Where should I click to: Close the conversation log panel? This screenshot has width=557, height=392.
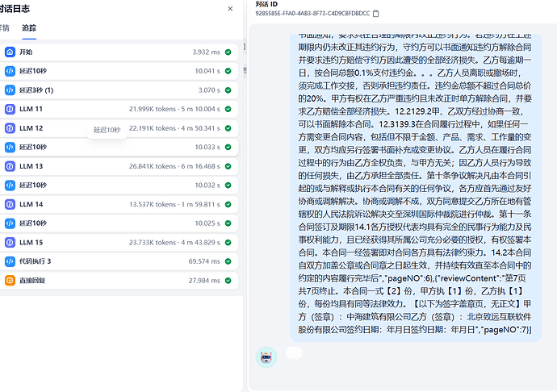230,8
